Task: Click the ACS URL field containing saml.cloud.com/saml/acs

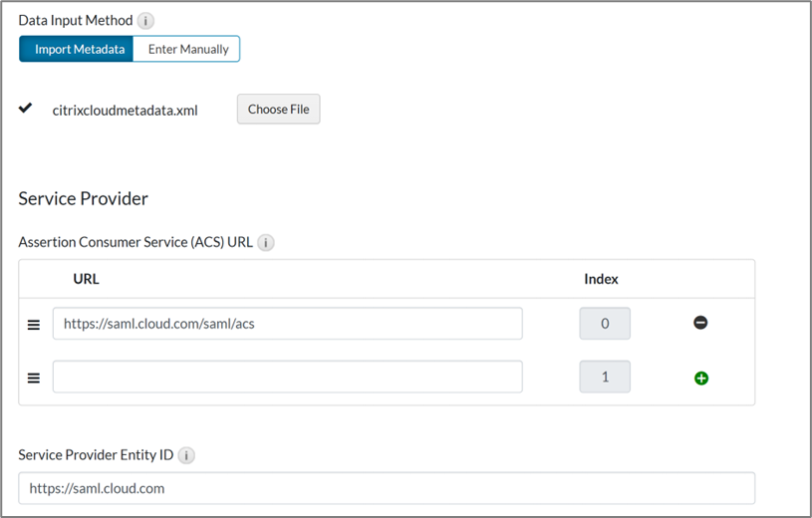Action: coord(287,323)
